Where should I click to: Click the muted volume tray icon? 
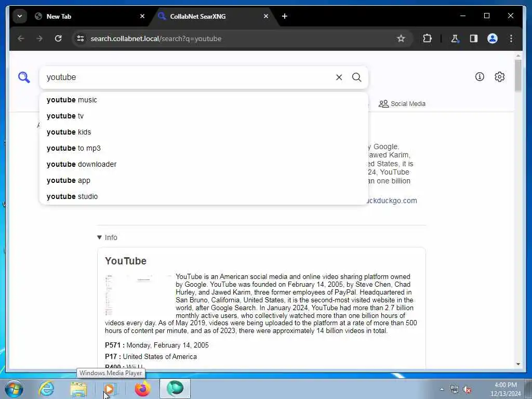tap(467, 389)
